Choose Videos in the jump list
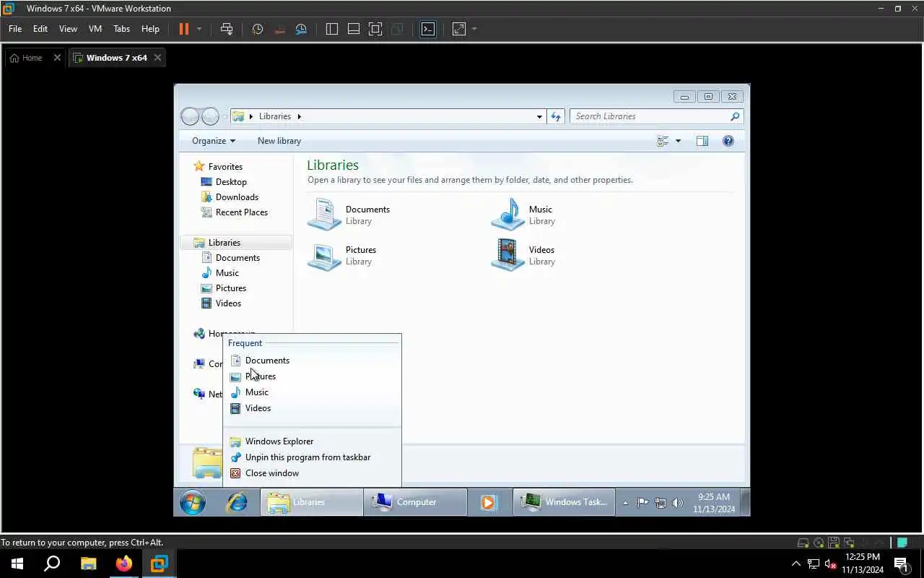The height and width of the screenshot is (578, 924). point(312,408)
